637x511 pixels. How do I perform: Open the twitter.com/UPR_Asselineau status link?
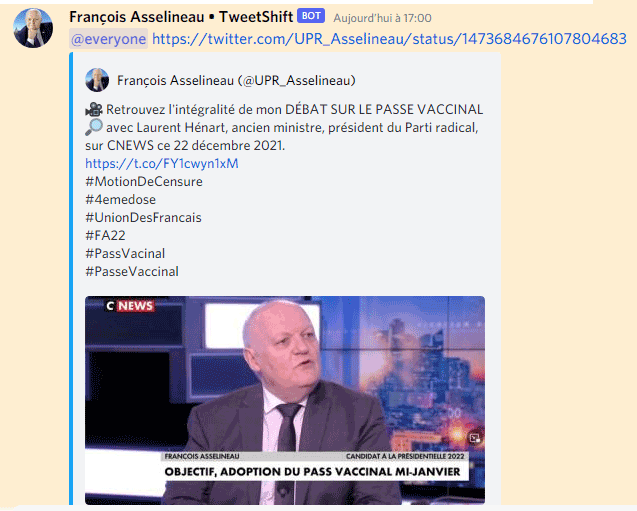point(389,39)
